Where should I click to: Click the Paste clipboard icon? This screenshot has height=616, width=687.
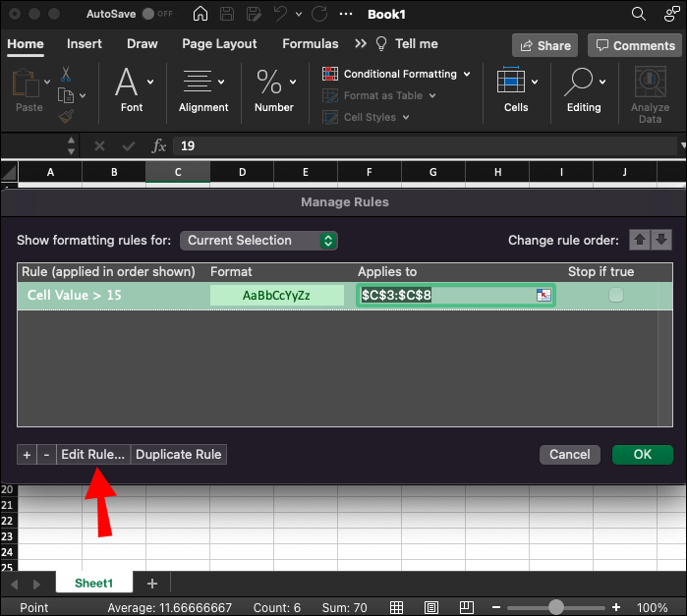pyautogui.click(x=27, y=88)
